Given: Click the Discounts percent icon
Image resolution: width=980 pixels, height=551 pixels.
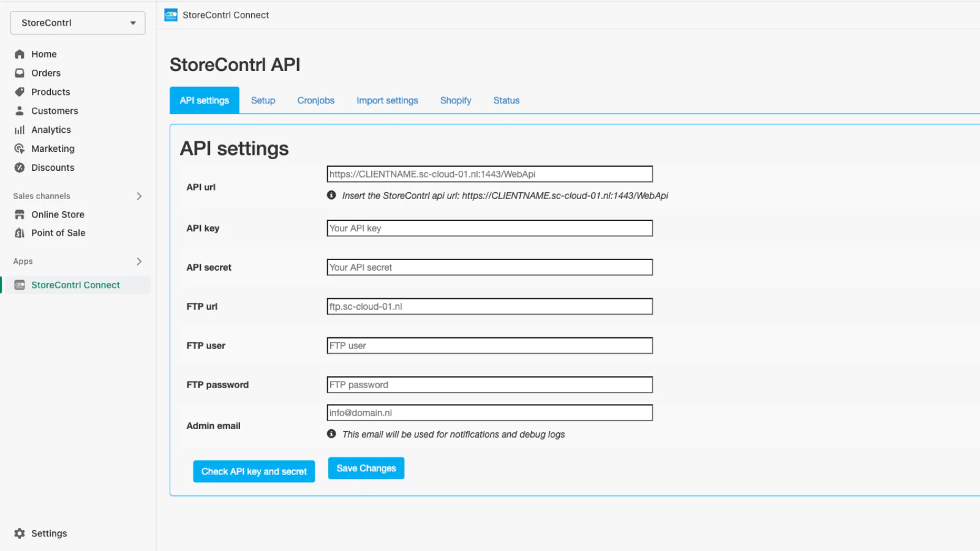Looking at the screenshot, I should coord(20,168).
